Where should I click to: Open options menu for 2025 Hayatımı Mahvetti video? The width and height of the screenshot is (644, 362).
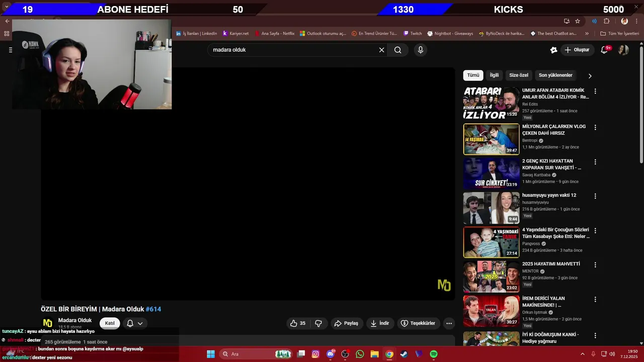[595, 265]
